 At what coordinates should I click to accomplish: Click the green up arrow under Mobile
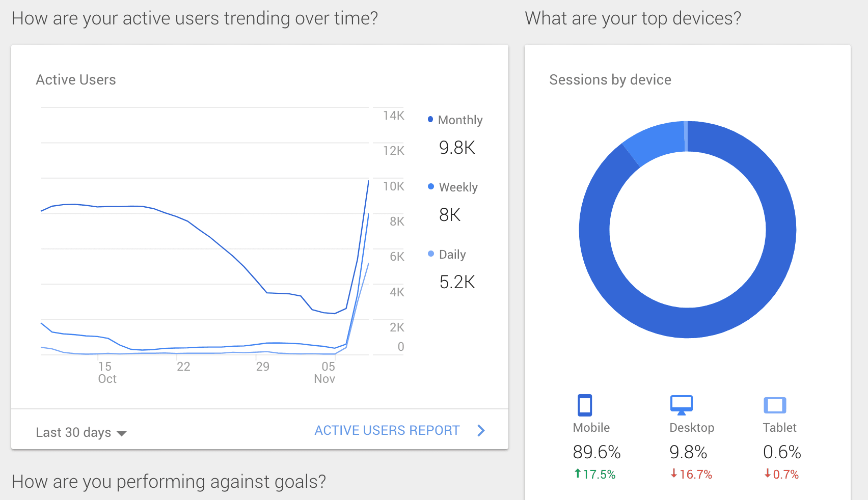click(x=578, y=474)
